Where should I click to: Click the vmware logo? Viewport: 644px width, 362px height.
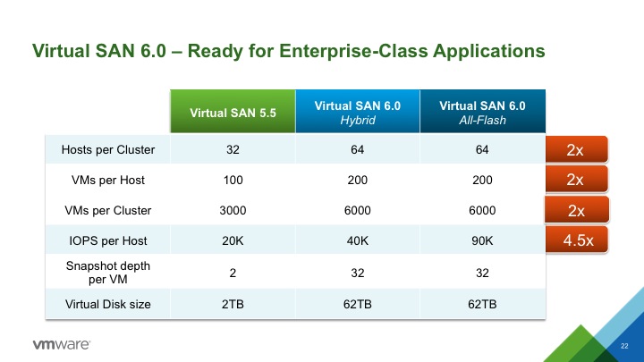click(x=61, y=344)
